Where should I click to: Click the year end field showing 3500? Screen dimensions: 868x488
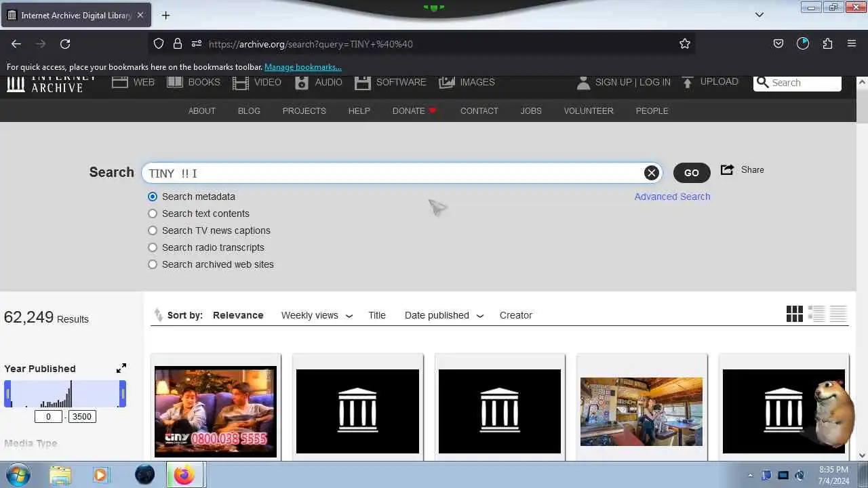pyautogui.click(x=82, y=416)
